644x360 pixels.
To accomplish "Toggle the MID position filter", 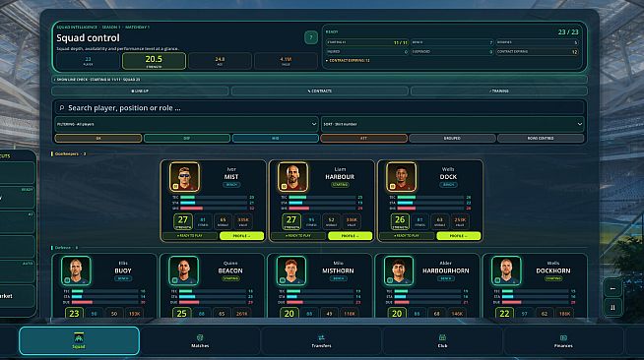I will coord(275,138).
